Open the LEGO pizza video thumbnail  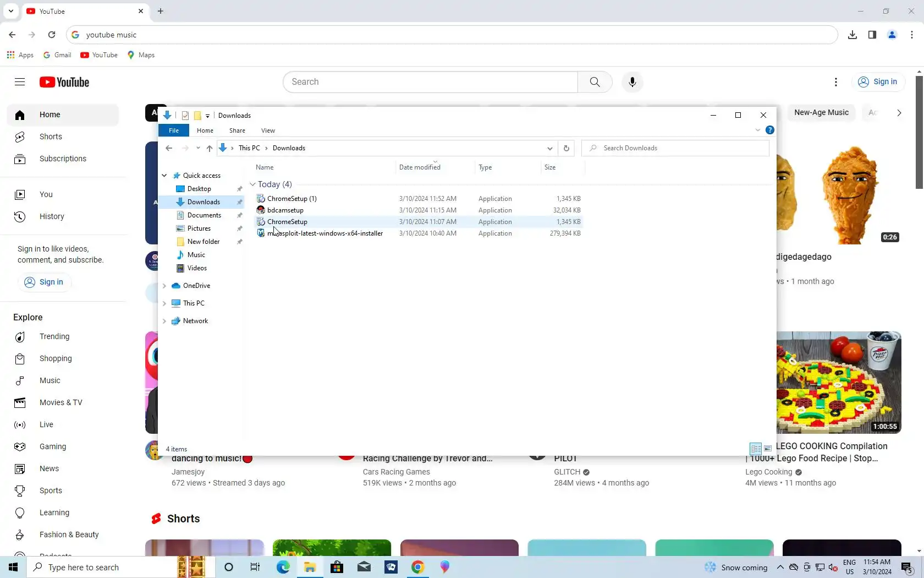tap(839, 382)
